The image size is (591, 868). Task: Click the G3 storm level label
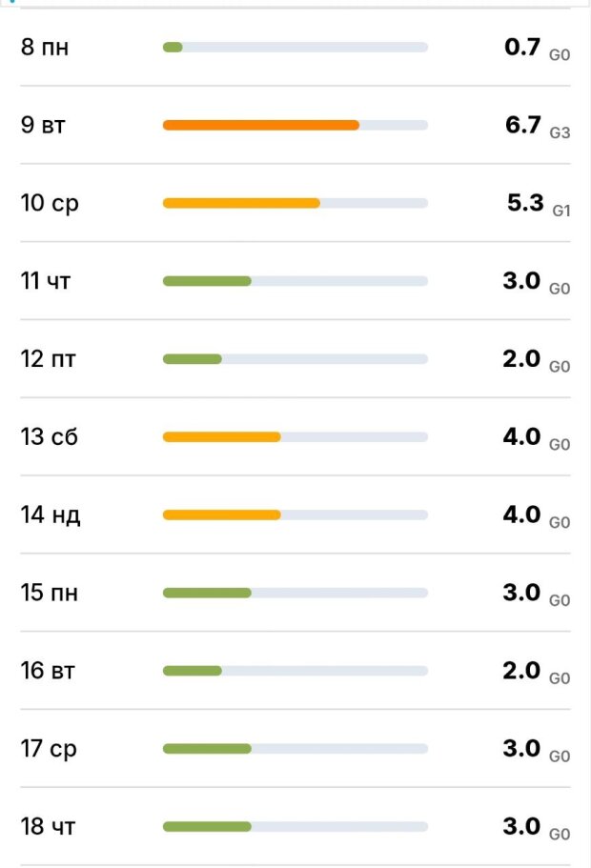[560, 132]
